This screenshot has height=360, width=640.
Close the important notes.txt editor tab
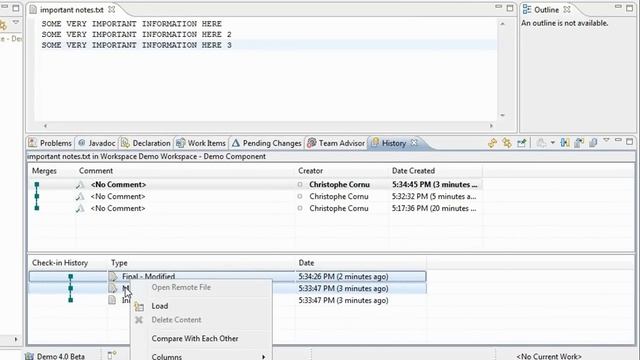pos(111,9)
